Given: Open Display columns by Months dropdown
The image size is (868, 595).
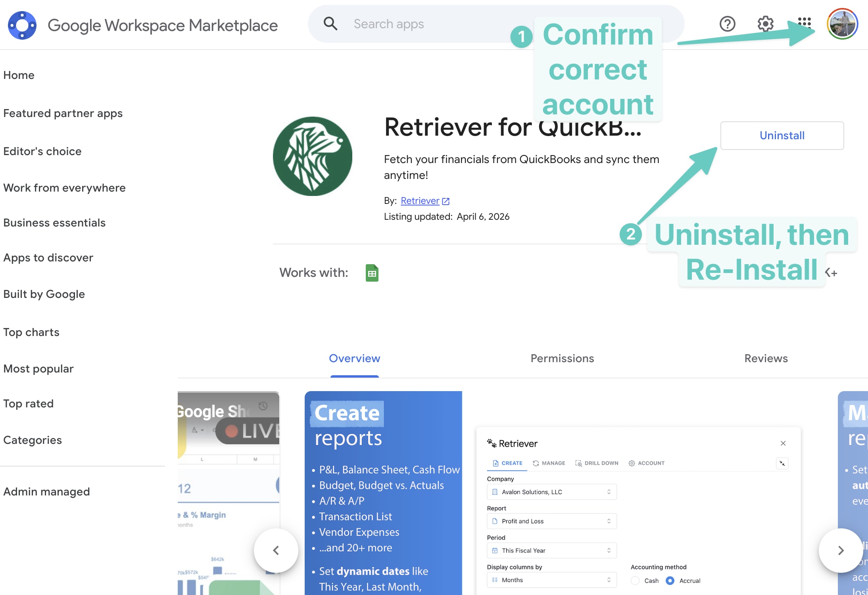Looking at the screenshot, I should (x=551, y=580).
